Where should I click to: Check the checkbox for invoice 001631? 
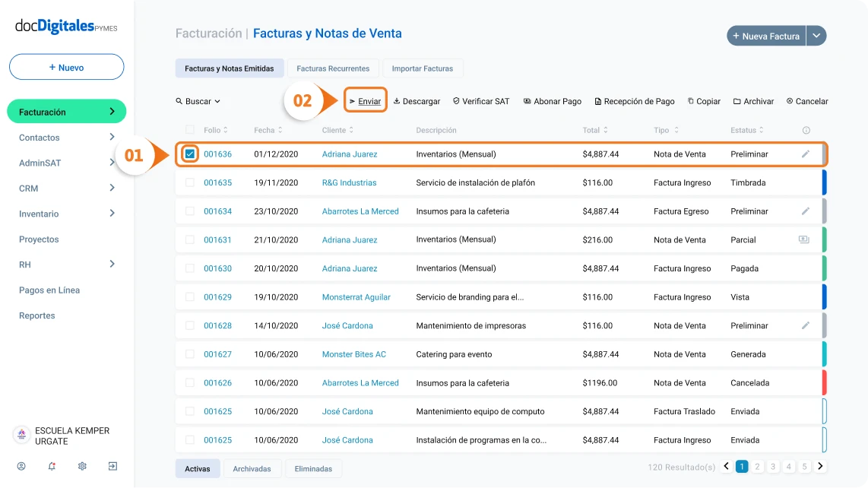click(x=190, y=240)
